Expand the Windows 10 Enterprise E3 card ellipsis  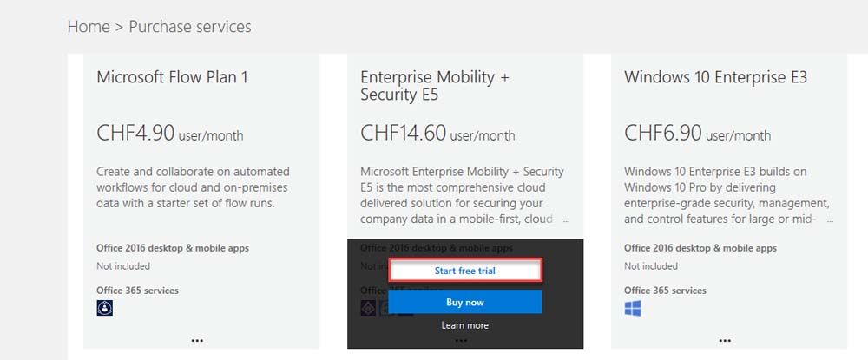pos(725,341)
